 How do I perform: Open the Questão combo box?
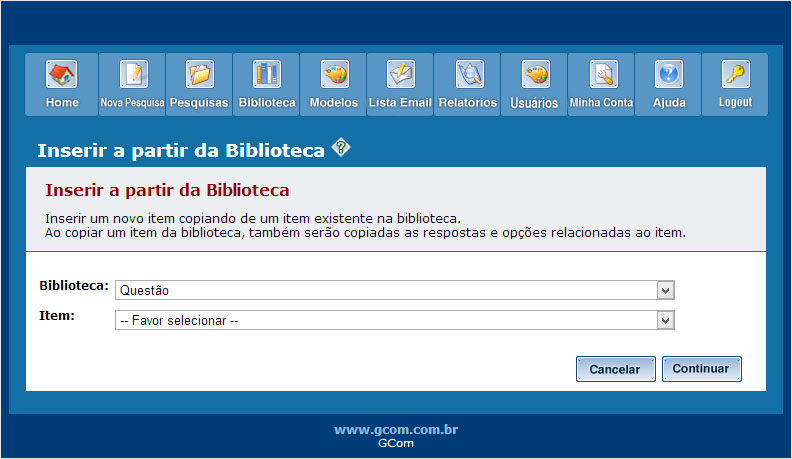pos(395,290)
